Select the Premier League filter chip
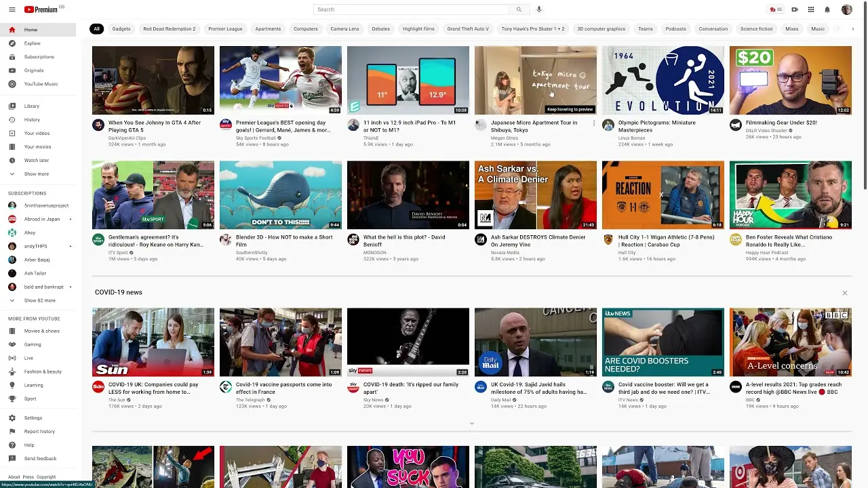The height and width of the screenshot is (488, 868). coord(225,29)
